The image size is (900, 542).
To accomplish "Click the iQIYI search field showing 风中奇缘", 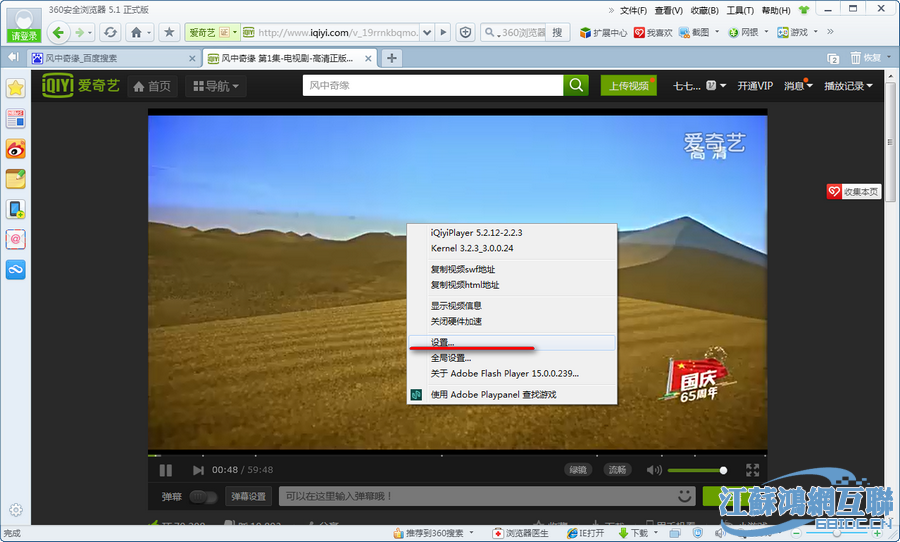I will click(433, 86).
